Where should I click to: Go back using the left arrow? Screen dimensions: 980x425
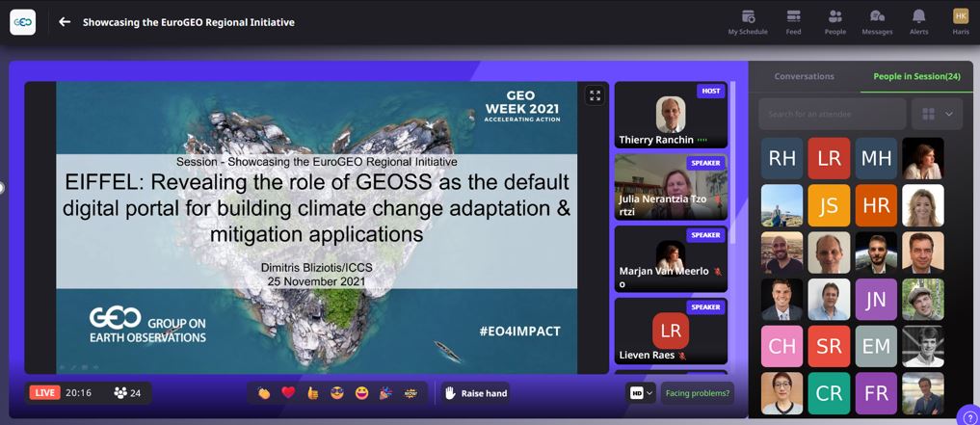pos(65,22)
